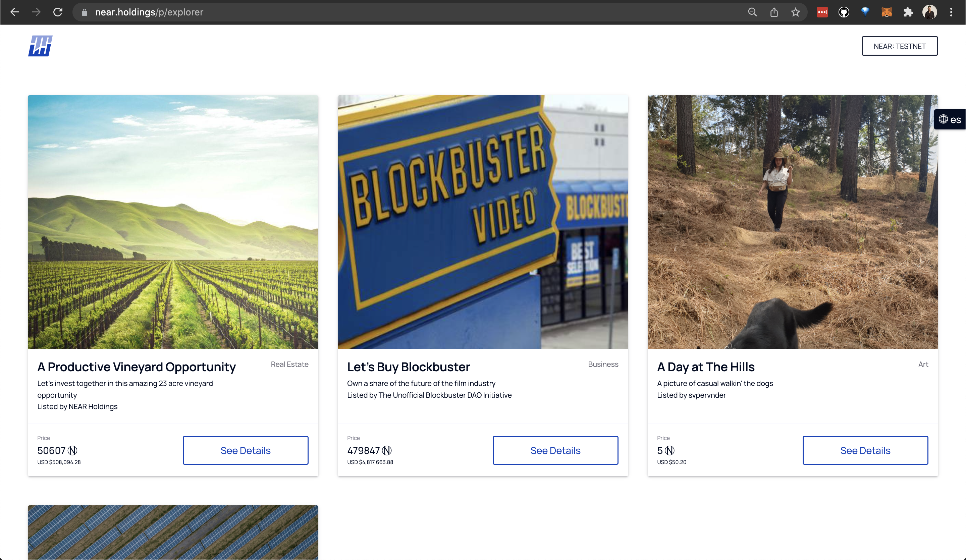Click the red password manager extension icon
The image size is (966, 560).
tap(822, 12)
